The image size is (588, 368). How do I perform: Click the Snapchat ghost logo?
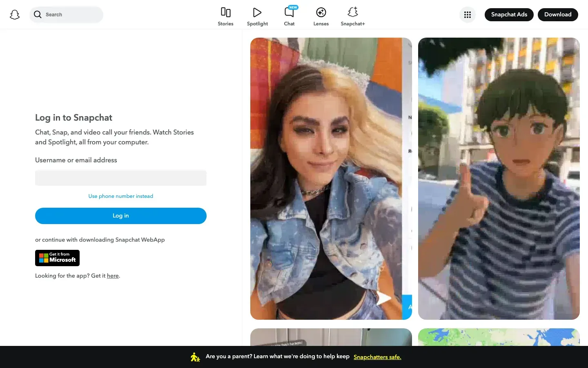point(15,14)
